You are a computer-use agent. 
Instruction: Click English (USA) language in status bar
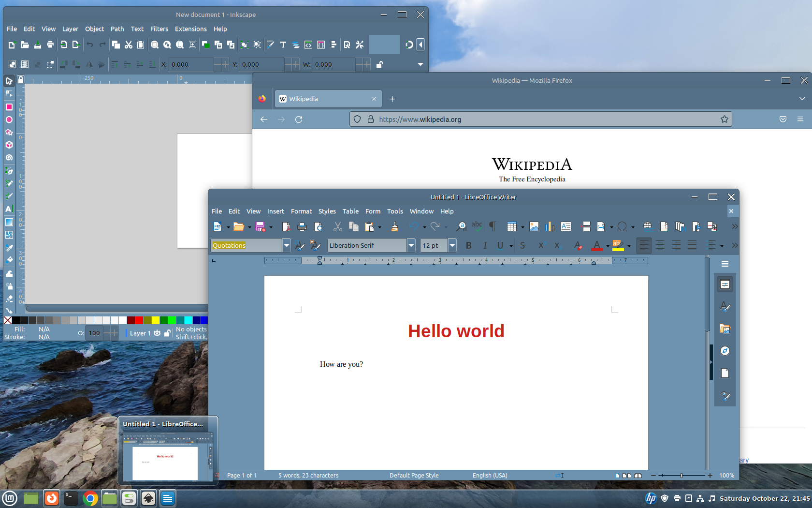pos(490,476)
